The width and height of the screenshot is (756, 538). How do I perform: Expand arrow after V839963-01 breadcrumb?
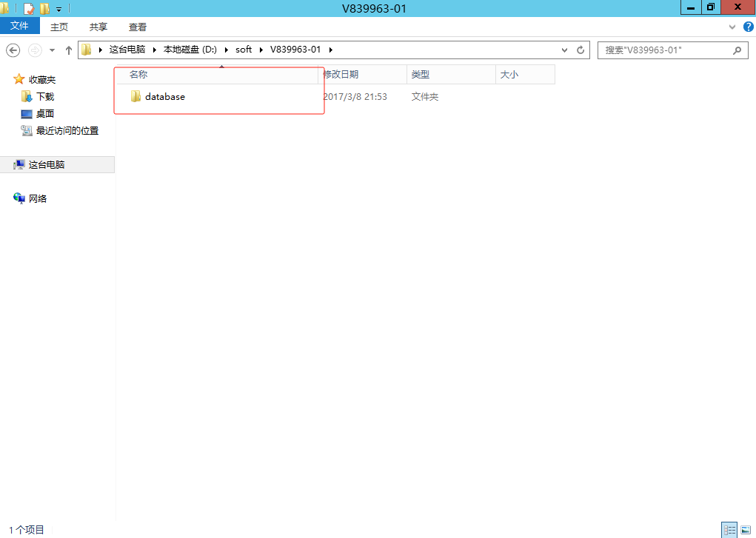[x=331, y=50]
